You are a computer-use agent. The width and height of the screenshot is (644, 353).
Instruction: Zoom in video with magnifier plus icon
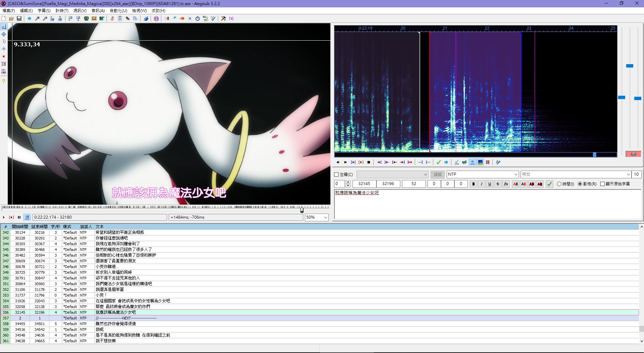point(37,18)
